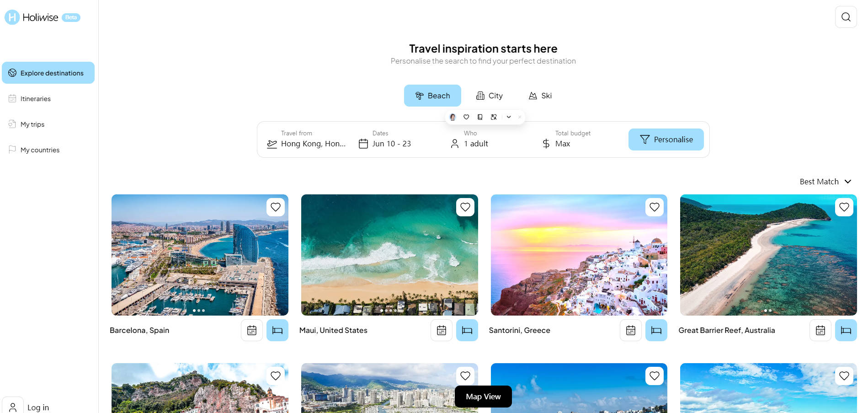Viewport: 868px width, 413px height.
Task: Click the book icon in floating toolbar
Action: (x=480, y=117)
